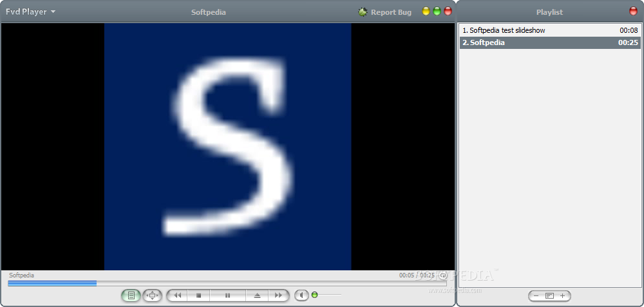Click the 00:05 / 00:25 time display
The height and width of the screenshot is (307, 644).
point(417,275)
